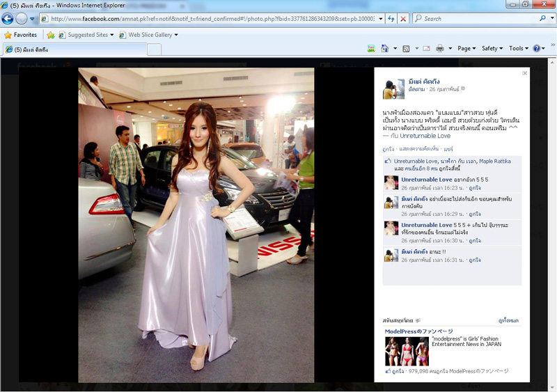Click the Internet Explorer title bar icon
Screen dimensions: 557x392
point(4,5)
